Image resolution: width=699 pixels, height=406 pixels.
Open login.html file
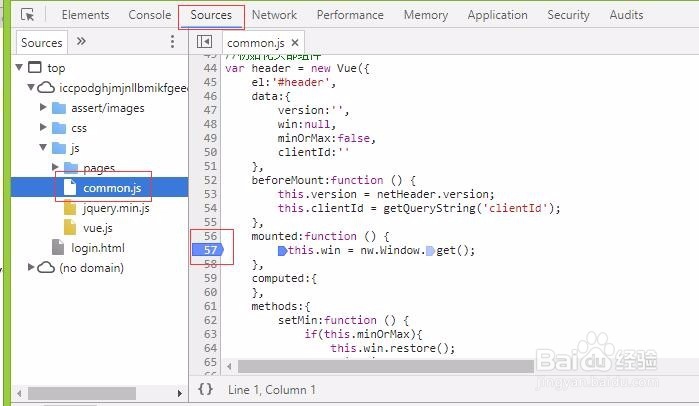(98, 248)
